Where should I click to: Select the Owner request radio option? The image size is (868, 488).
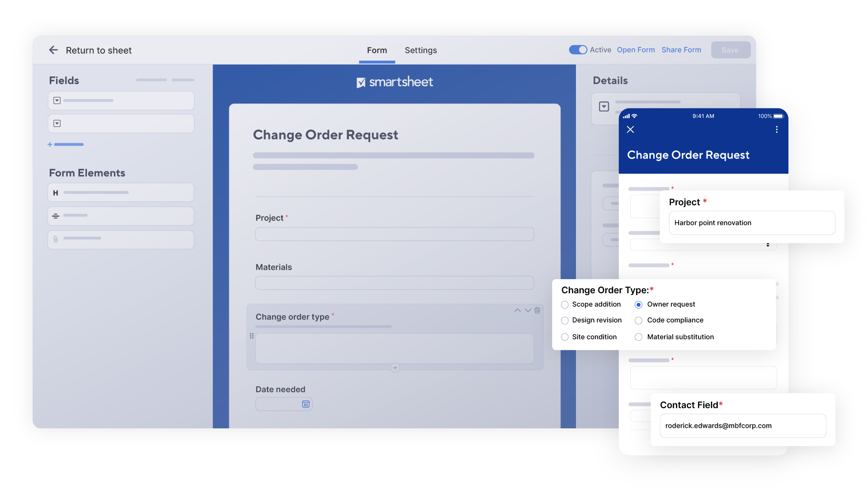638,305
